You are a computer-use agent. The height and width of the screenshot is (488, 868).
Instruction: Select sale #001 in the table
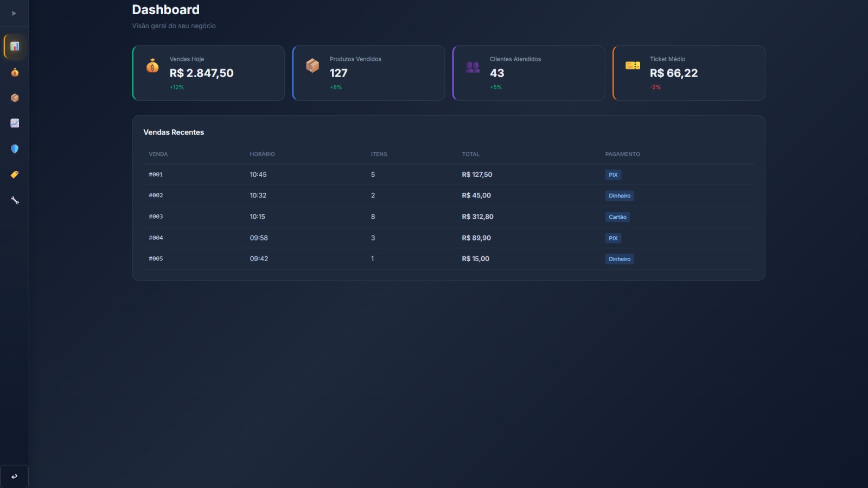(449, 175)
